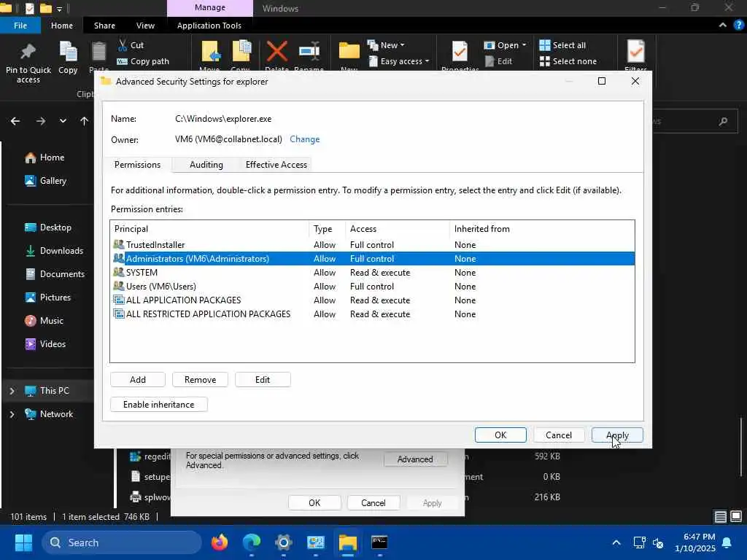
Task: Select ALL RESTRICTED APPLICATION PACKAGES entry
Action: (372, 314)
